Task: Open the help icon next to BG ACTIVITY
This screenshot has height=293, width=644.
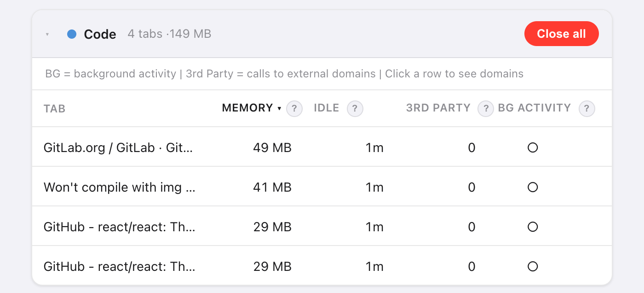Action: (x=586, y=109)
